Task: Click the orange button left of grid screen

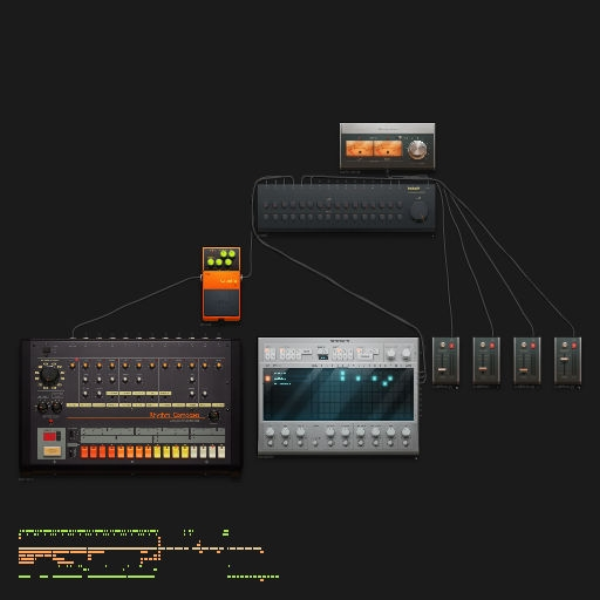Action: (x=268, y=378)
